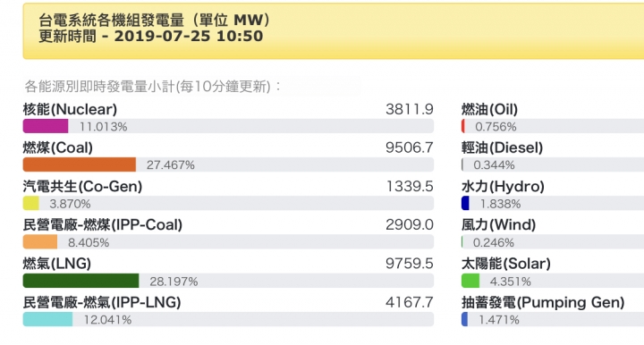
Task: Select the 燃氣(LNG) label
Action: click(57, 264)
